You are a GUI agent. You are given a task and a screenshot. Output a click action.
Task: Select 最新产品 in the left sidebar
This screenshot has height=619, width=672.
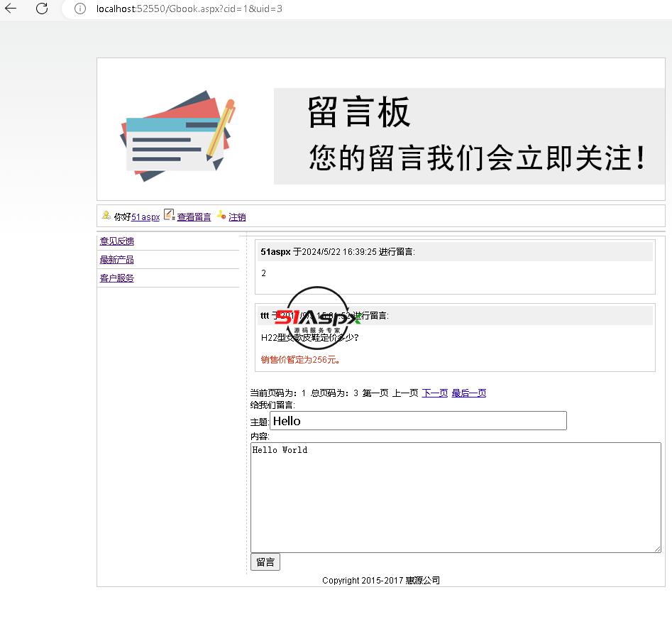click(x=117, y=260)
